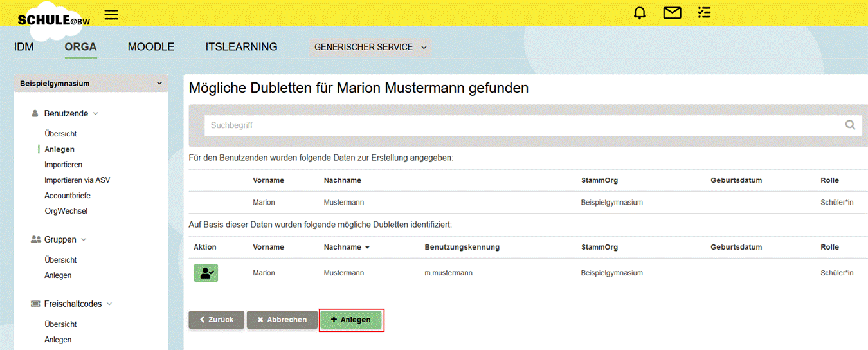Viewport: 868px width, 350px height.
Task: Click the search magnifier icon
Action: coord(850,125)
